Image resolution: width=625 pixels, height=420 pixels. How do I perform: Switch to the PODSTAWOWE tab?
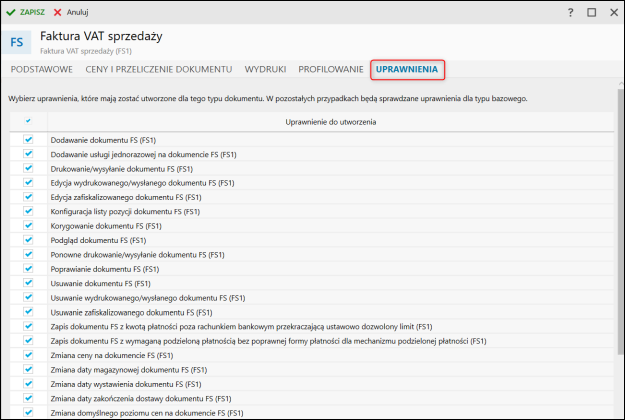coord(41,70)
